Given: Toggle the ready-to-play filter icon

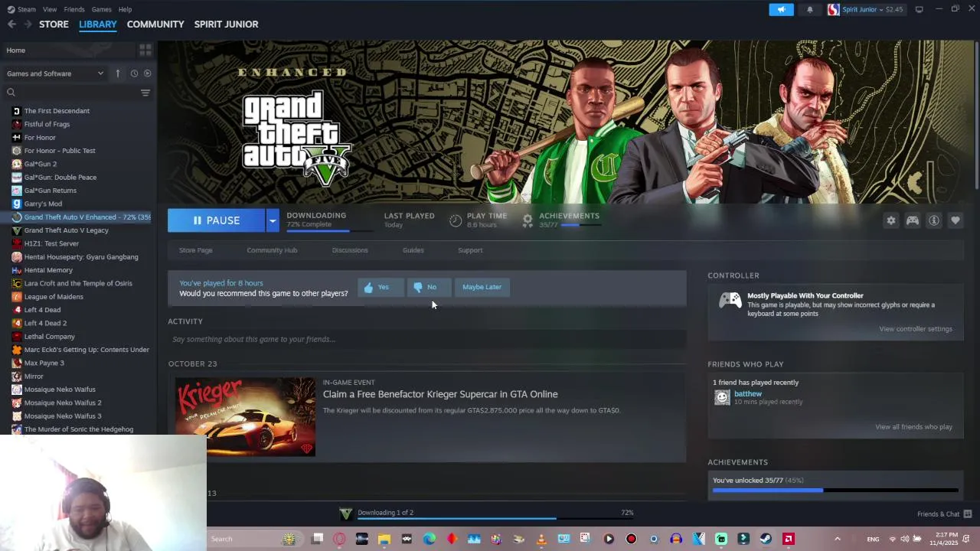Looking at the screenshot, I should tap(148, 73).
